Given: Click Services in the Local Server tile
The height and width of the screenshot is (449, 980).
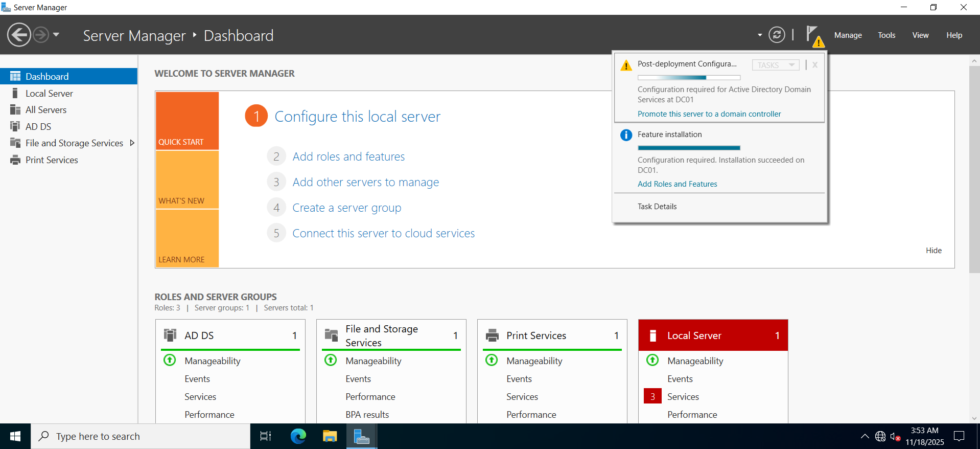Looking at the screenshot, I should (x=683, y=397).
